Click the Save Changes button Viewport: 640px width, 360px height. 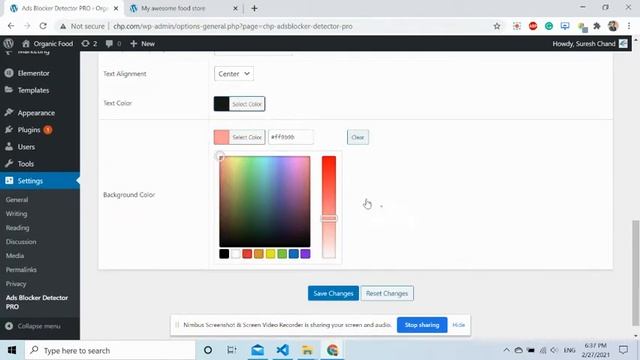[x=333, y=293]
